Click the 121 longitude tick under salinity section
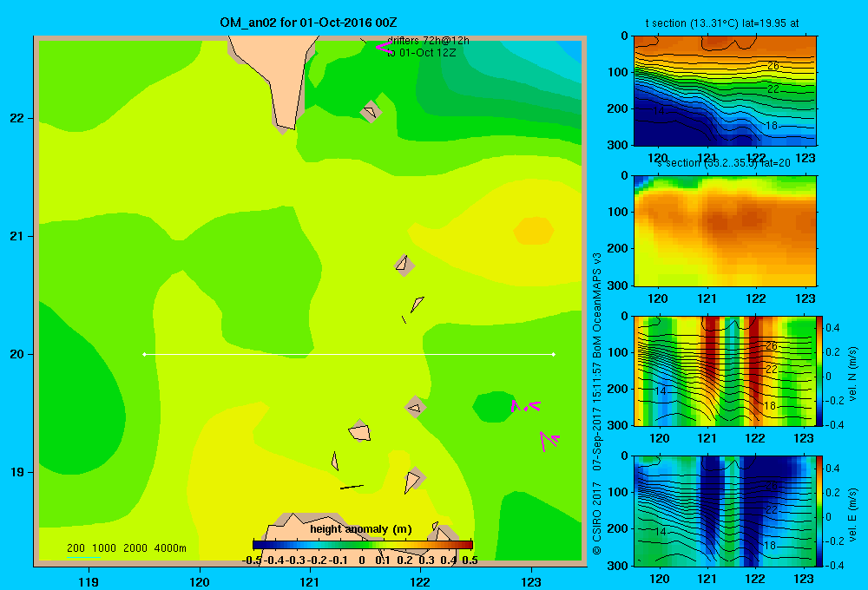The height and width of the screenshot is (590, 868). [707, 298]
